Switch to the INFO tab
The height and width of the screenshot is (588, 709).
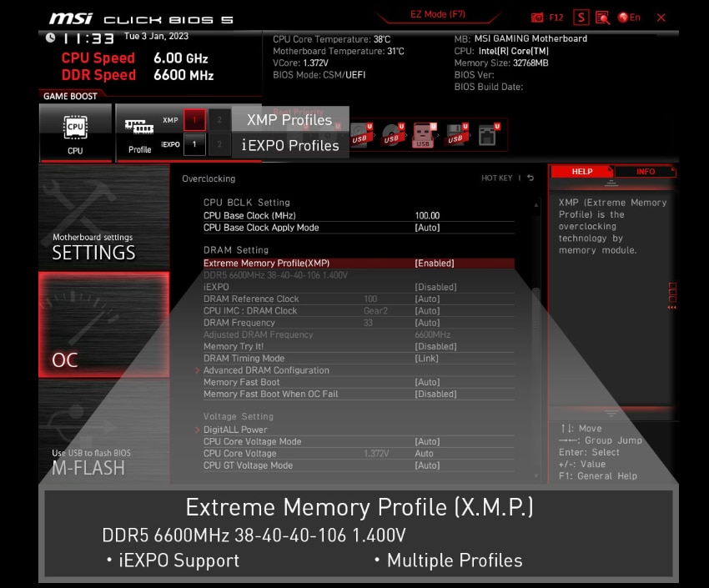click(x=646, y=172)
